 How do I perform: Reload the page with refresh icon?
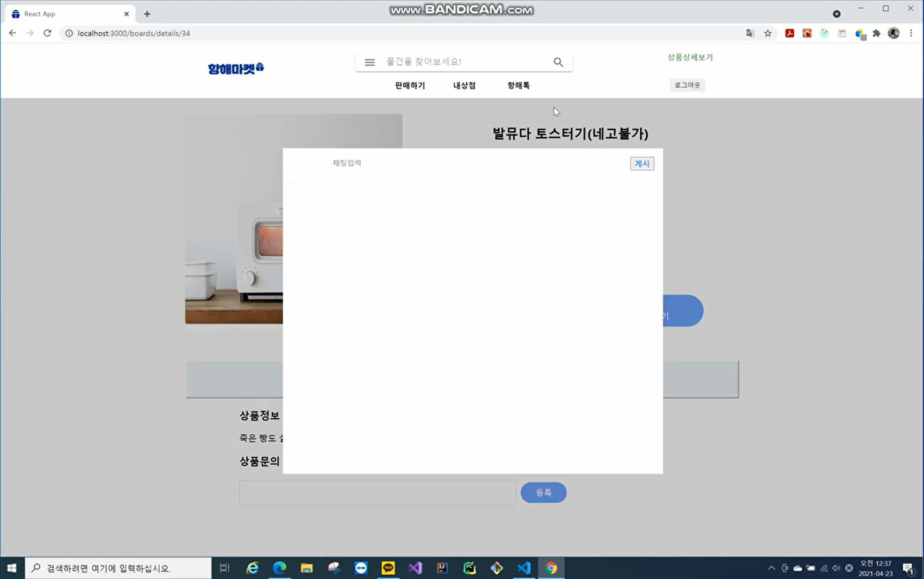47,33
